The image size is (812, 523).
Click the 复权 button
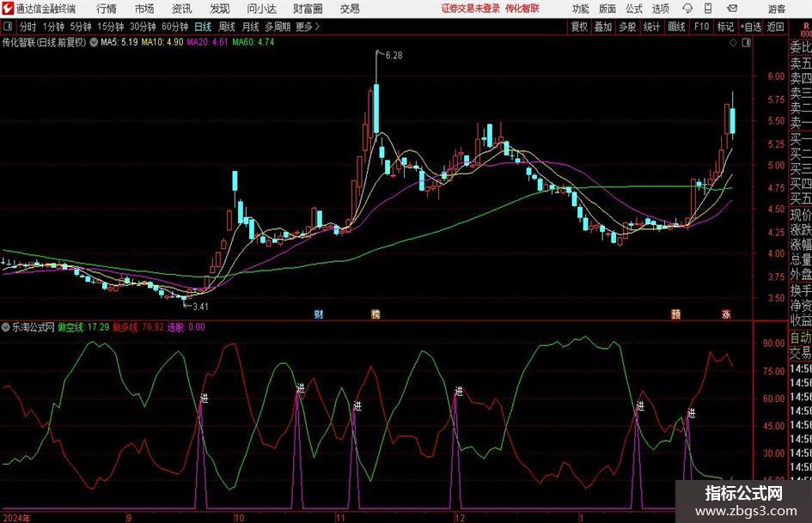[579, 27]
